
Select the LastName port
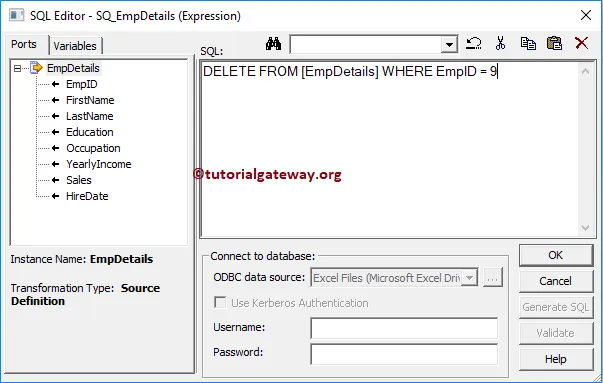(90, 116)
